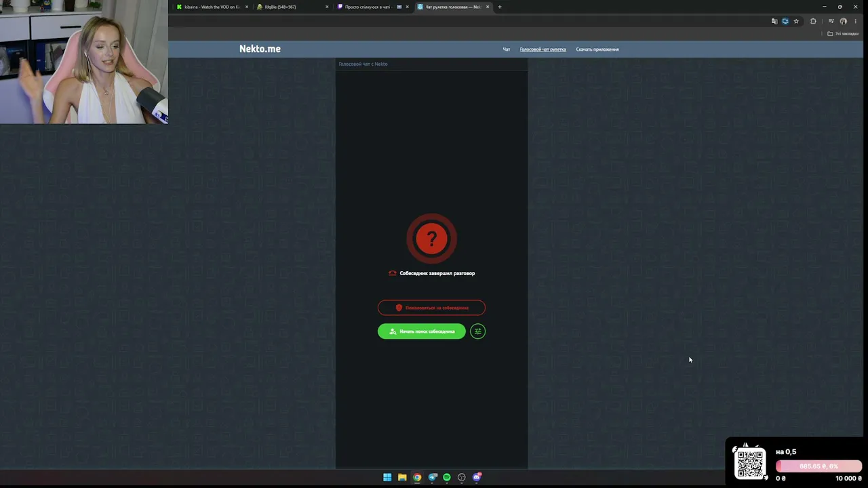The image size is (868, 488).
Task: Click the translate page icon in address bar
Action: coord(774,21)
